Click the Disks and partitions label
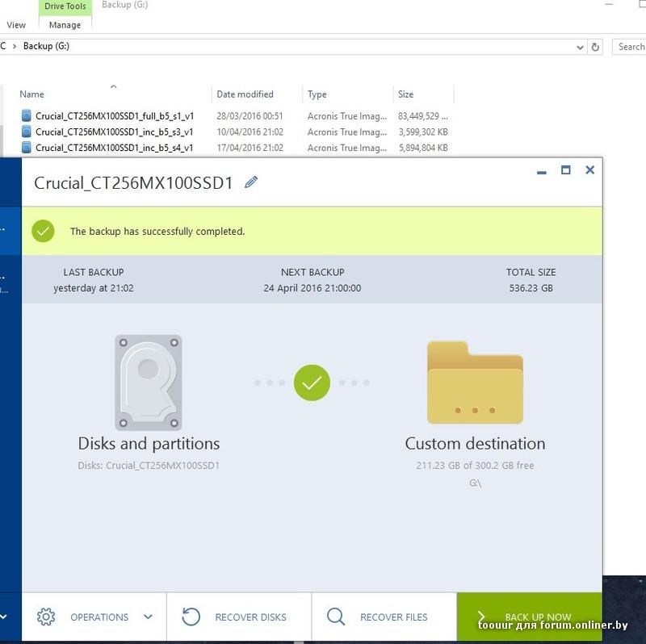 tap(149, 444)
